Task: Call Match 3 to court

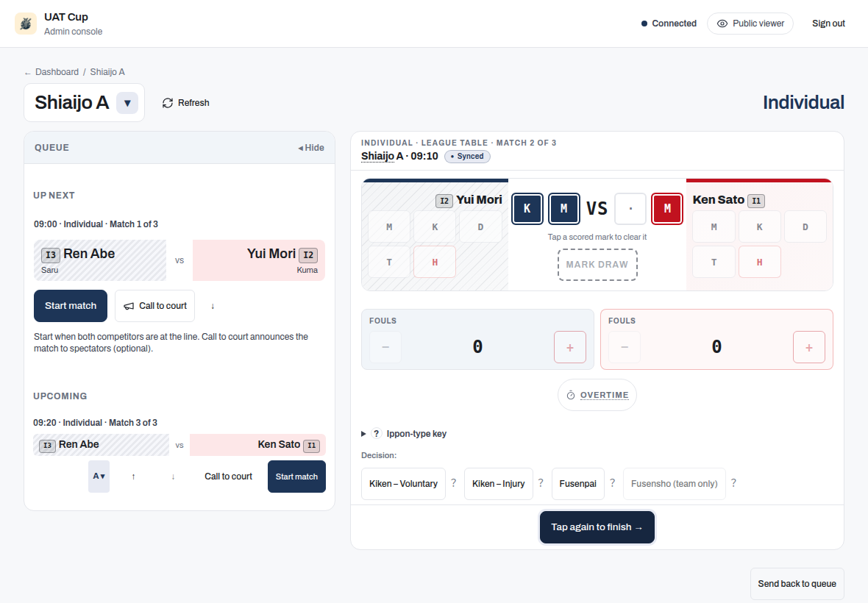Action: pos(228,477)
